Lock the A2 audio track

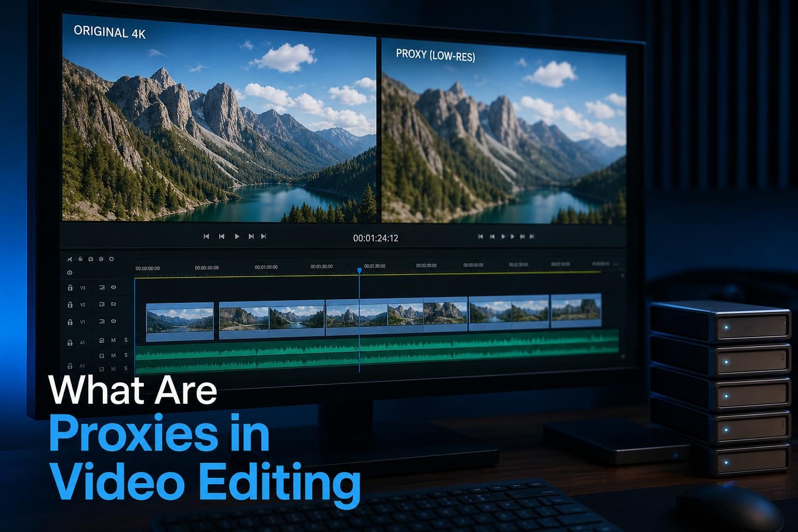(70, 366)
